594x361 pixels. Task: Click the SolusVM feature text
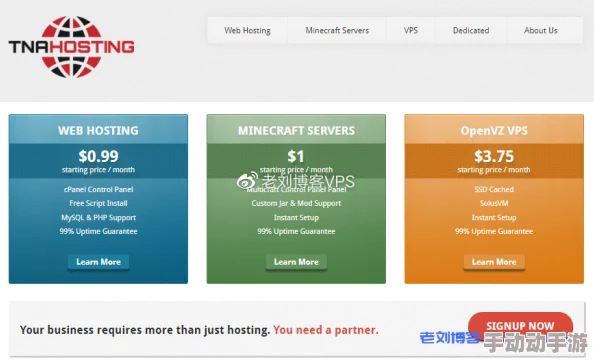click(494, 203)
